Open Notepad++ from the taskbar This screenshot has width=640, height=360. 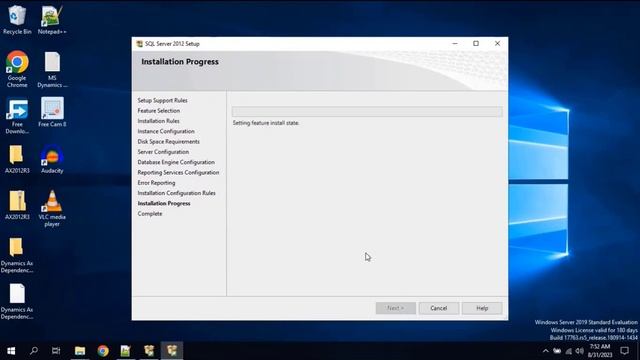pos(125,351)
